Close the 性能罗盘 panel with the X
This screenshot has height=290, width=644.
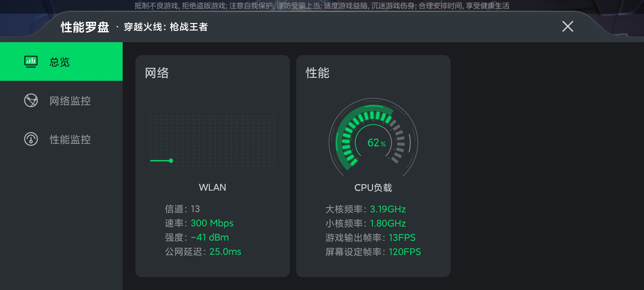(568, 26)
